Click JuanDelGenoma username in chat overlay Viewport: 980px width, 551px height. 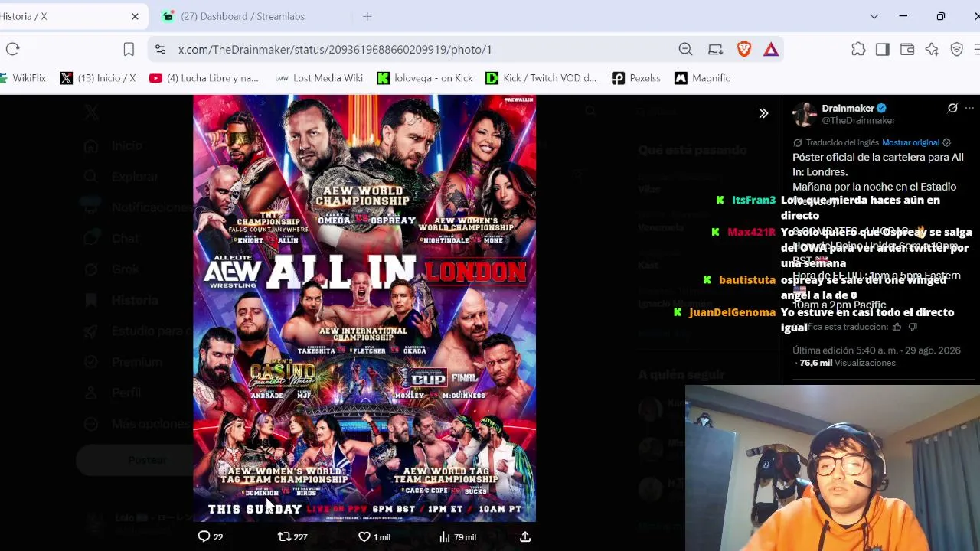(x=732, y=312)
